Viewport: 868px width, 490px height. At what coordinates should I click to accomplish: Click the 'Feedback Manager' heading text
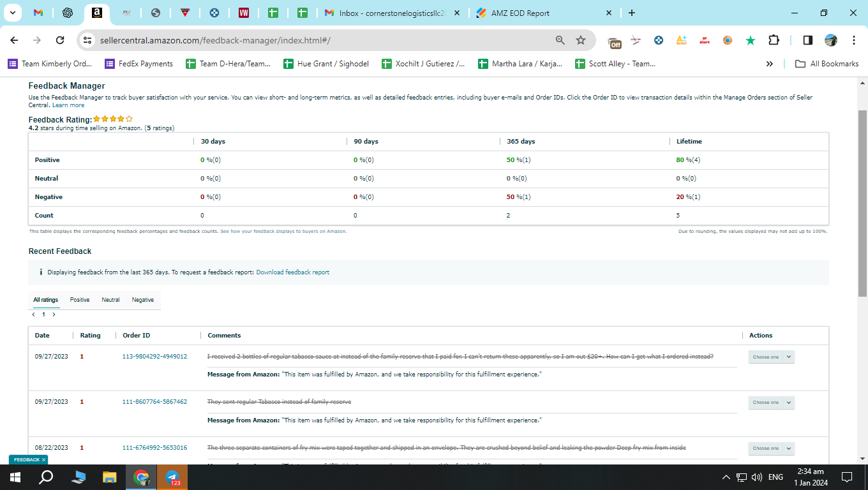coord(67,85)
